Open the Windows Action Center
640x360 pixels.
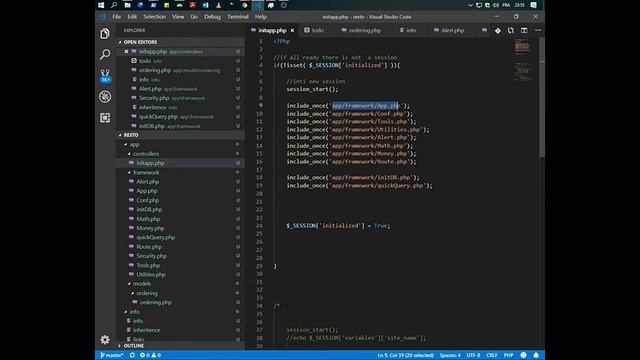[533, 5]
